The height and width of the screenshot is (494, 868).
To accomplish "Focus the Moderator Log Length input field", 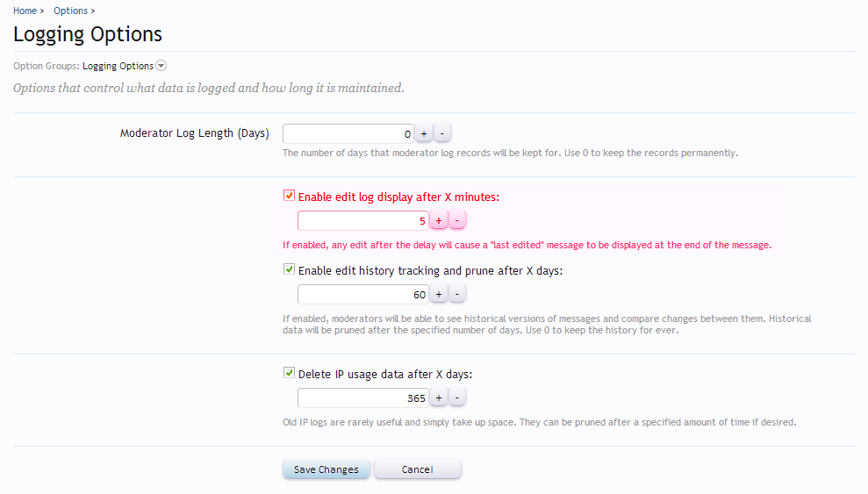I will point(348,134).
